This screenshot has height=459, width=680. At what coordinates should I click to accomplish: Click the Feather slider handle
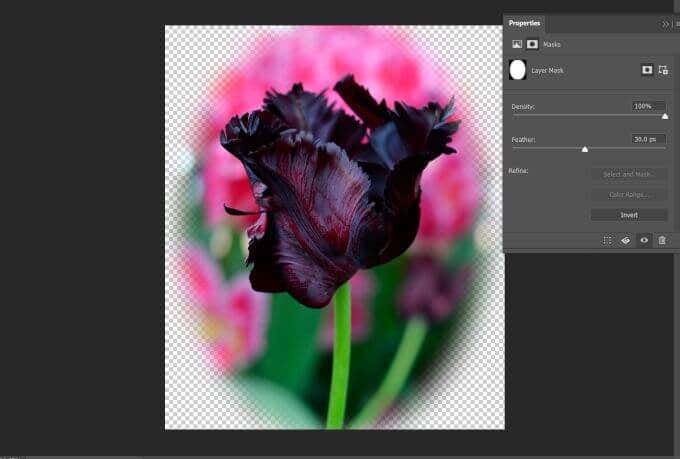(x=585, y=149)
